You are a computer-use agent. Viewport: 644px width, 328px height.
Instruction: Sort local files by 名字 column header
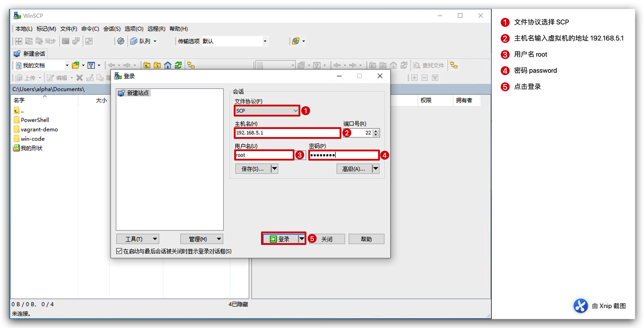point(45,100)
